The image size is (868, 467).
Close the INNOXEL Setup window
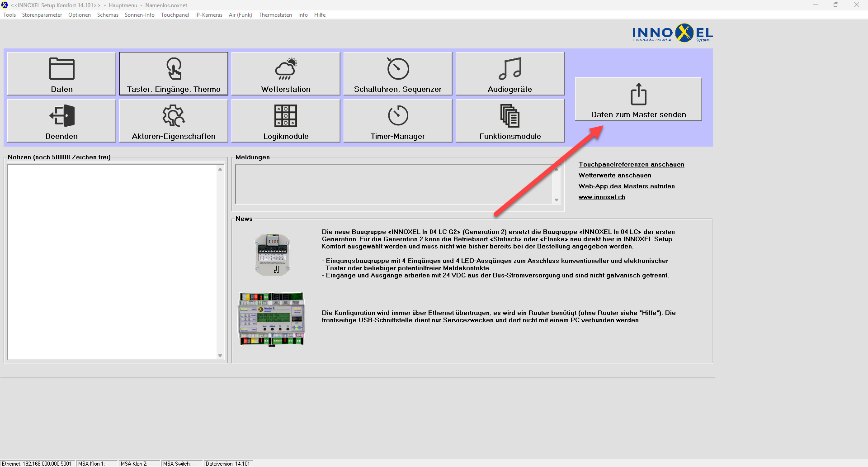tap(857, 5)
